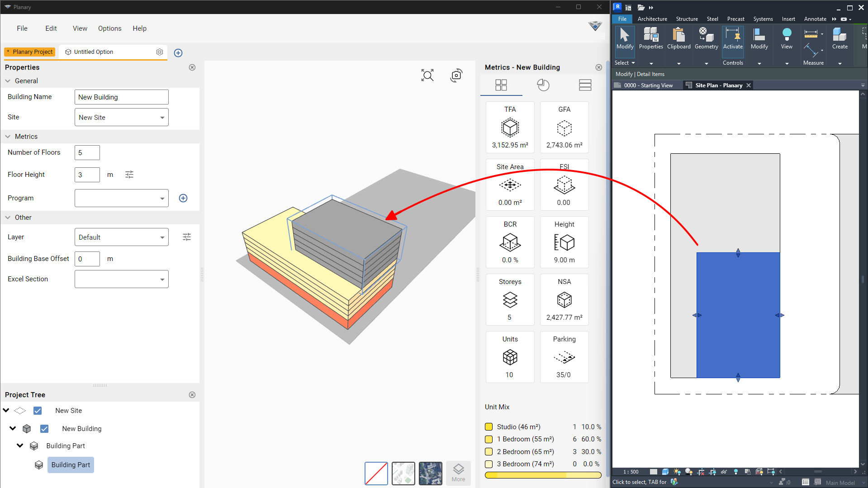Toggle New Site visibility checkbox

tap(38, 411)
